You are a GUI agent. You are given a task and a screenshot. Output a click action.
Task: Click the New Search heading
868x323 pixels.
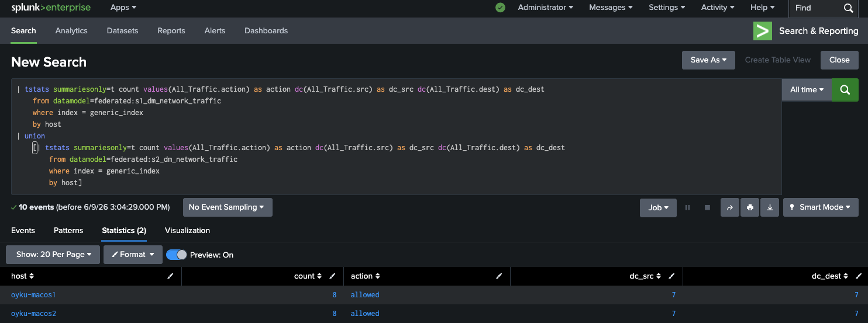tap(49, 62)
